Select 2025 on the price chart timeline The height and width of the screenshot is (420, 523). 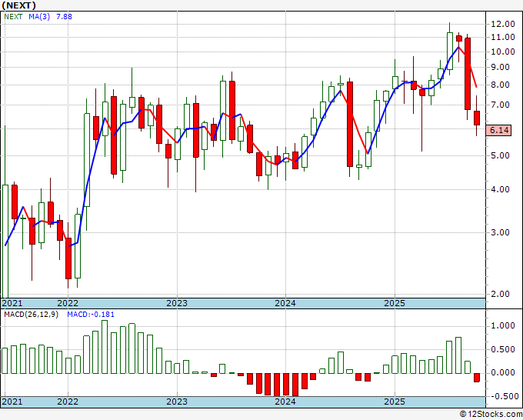[395, 303]
